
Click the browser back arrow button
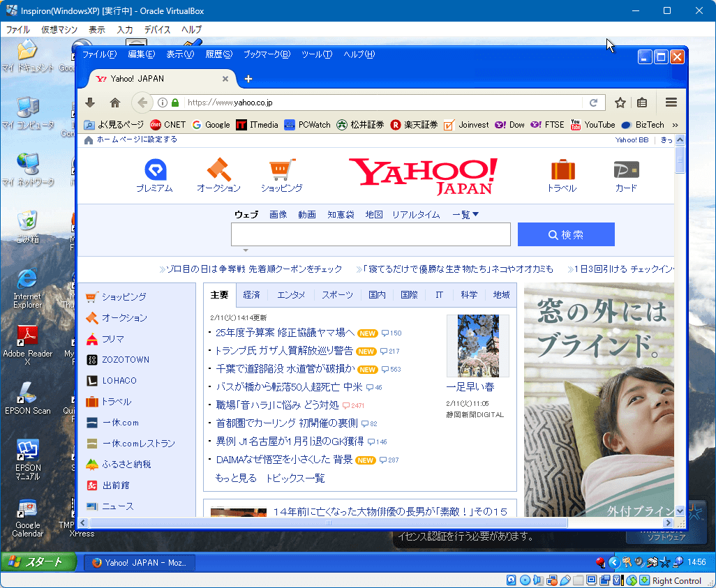[142, 103]
